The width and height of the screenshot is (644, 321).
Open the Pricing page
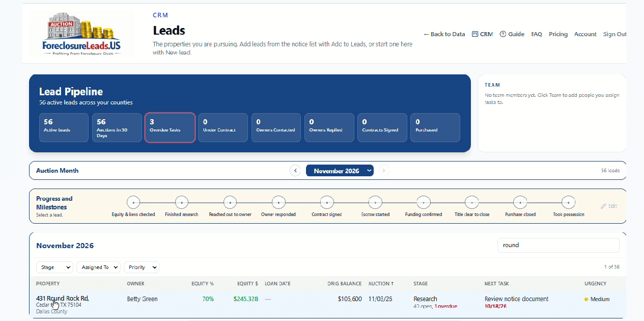tap(558, 34)
